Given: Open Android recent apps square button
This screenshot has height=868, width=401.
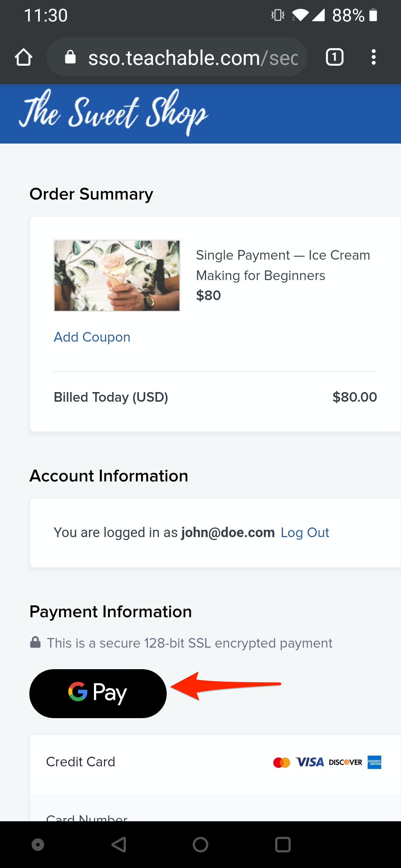Looking at the screenshot, I should pyautogui.click(x=283, y=845).
